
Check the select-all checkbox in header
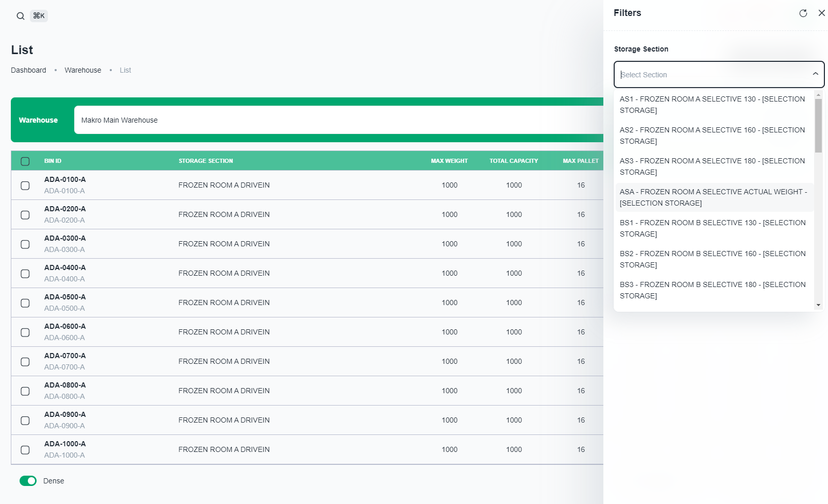click(25, 161)
